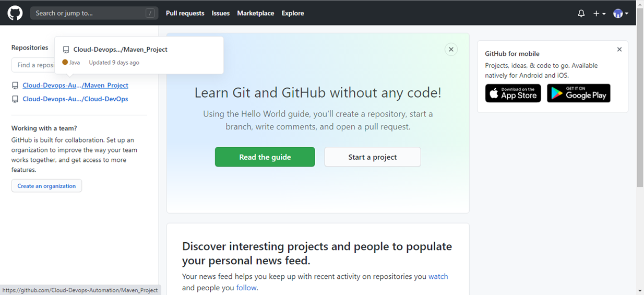Open the Cloud-Devops-Au.../Cloud-DevOps repository link

[75, 99]
